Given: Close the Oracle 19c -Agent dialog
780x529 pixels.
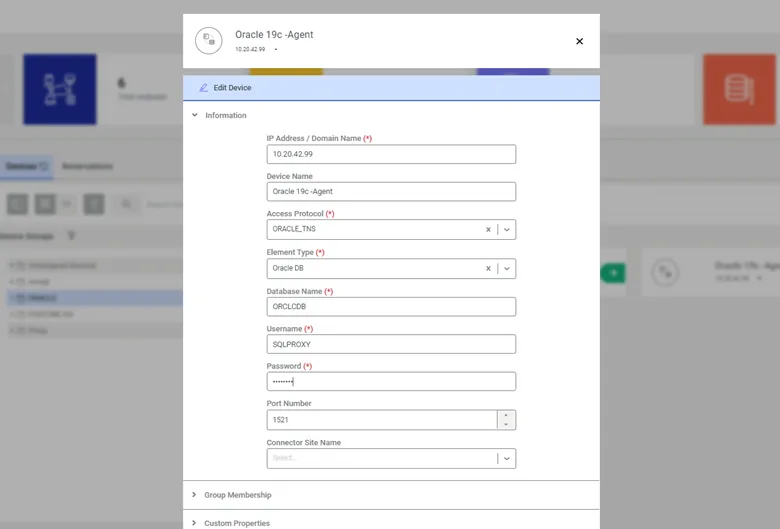Looking at the screenshot, I should (x=579, y=41).
